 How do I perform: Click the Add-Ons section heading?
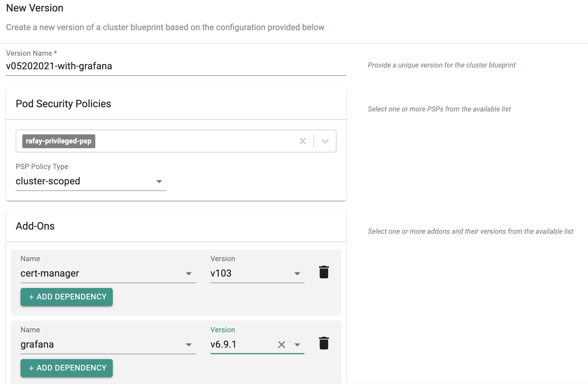pos(35,226)
